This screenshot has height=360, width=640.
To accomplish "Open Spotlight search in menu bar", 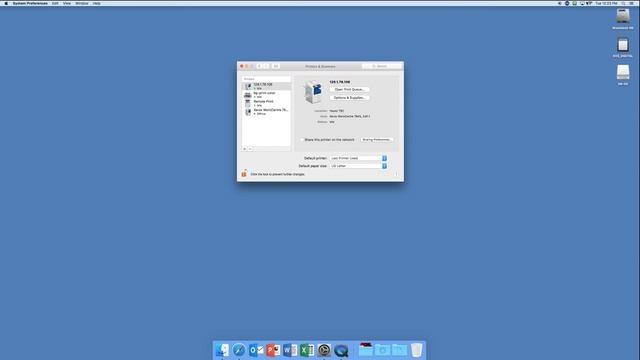I will tap(623, 3).
